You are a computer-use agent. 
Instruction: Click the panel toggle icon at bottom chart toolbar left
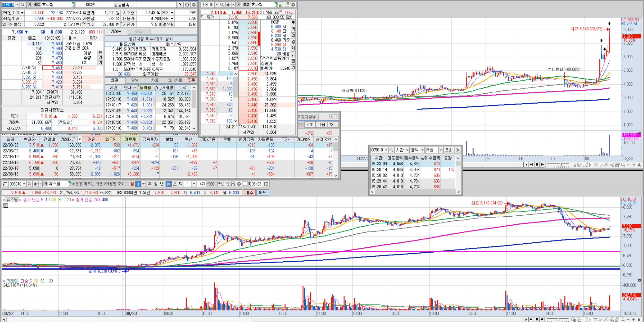tap(5, 184)
